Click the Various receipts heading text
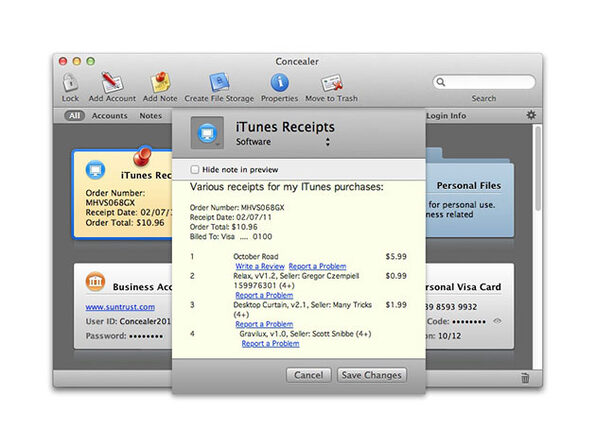 pos(287,187)
